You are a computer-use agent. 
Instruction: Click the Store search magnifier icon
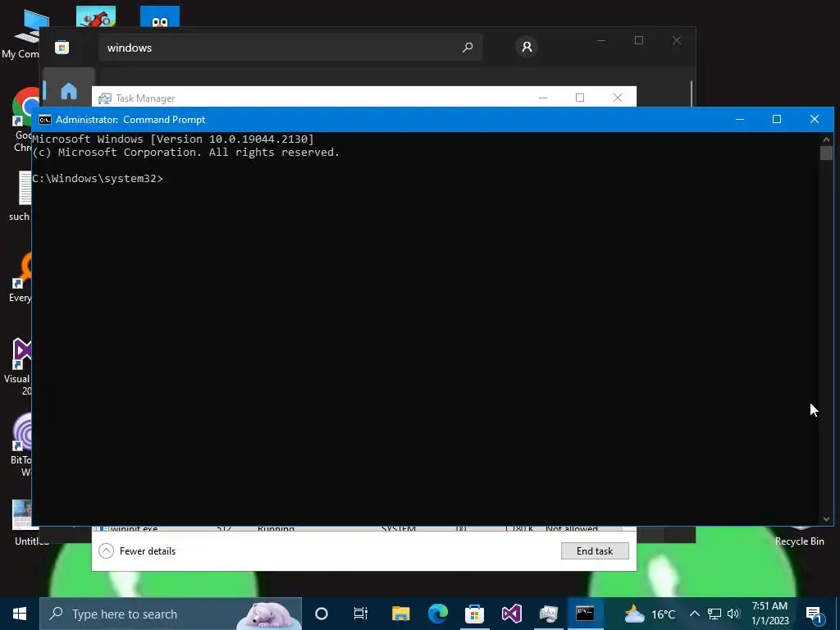point(467,47)
